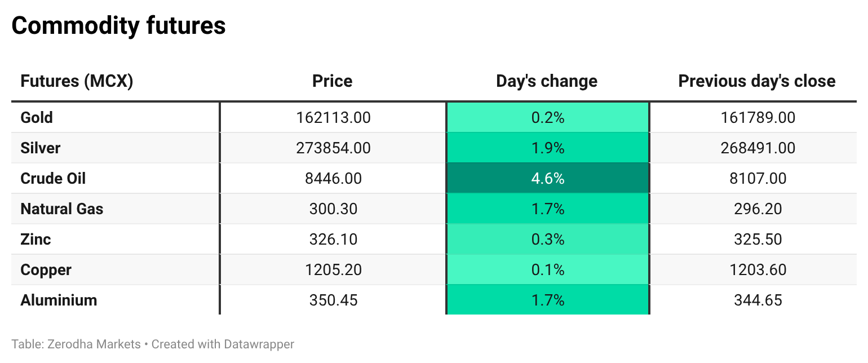
Task: Click the Crude Oil row label
Action: [53, 179]
